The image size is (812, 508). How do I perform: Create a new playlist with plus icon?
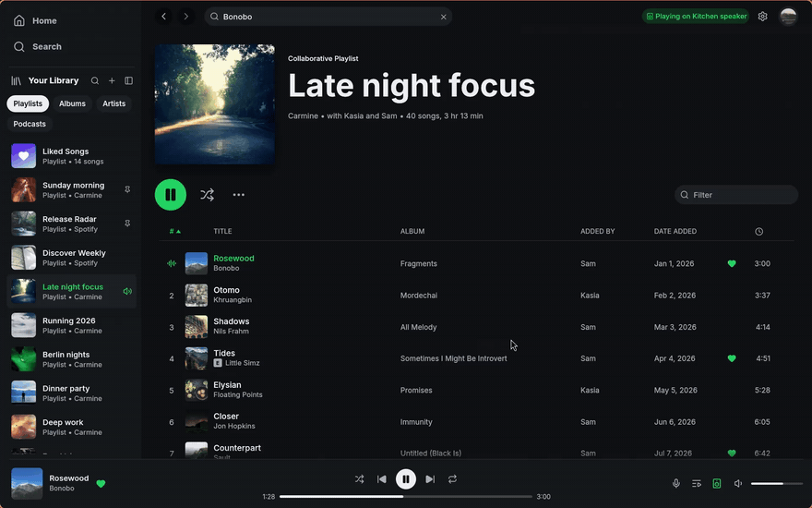point(112,81)
